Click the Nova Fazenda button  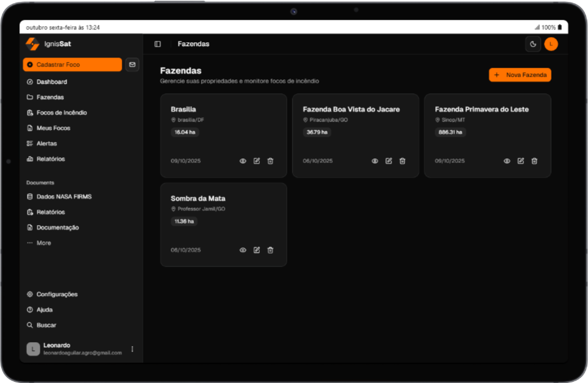pos(520,75)
